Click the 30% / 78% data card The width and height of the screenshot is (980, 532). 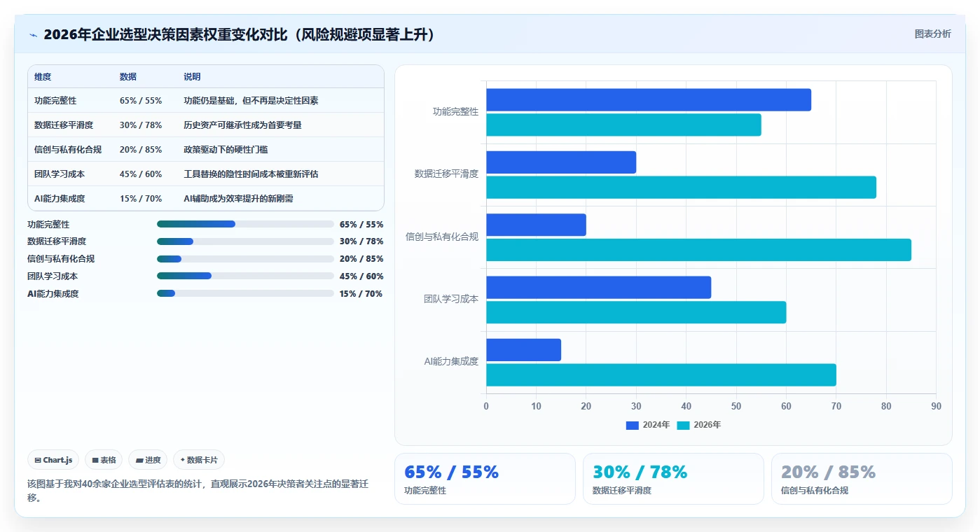(673, 479)
